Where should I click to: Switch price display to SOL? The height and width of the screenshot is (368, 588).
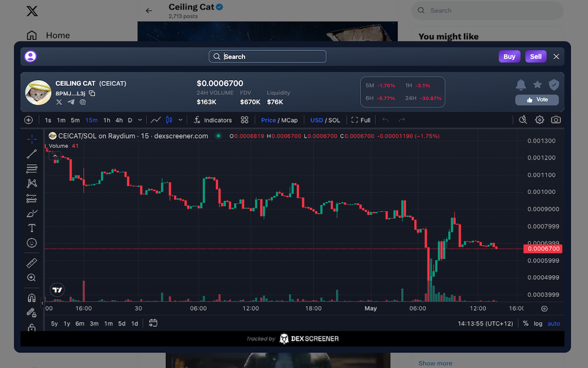pyautogui.click(x=335, y=120)
